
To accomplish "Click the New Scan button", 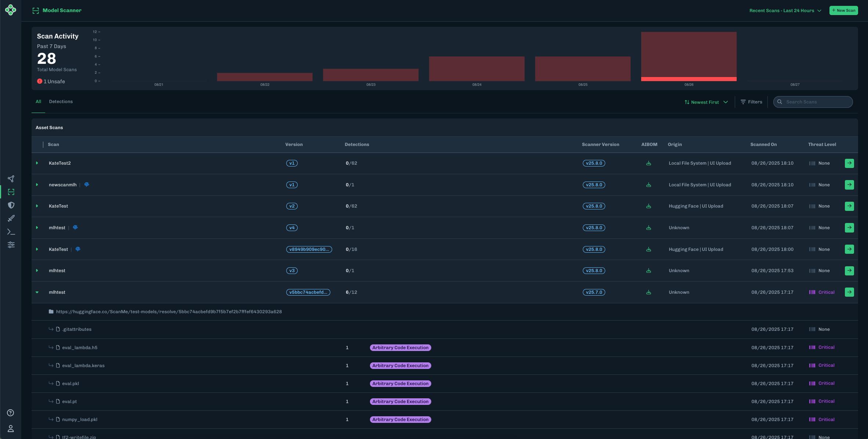I will tap(843, 10).
